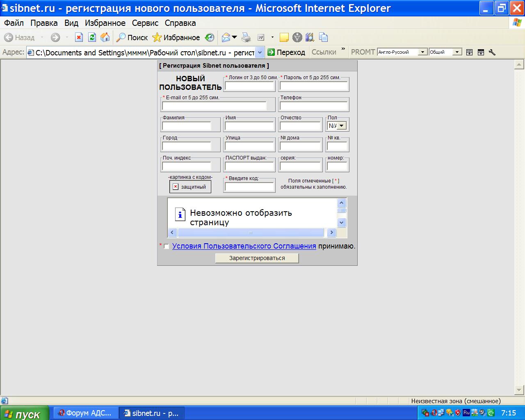Click the Введите код input field
Screen dimensions: 525x420
tap(249, 187)
